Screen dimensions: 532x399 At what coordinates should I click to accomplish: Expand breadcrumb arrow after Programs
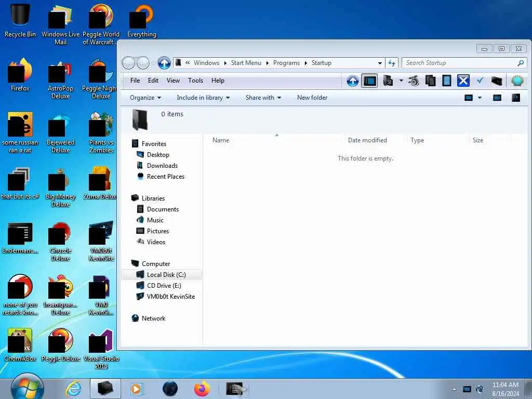[305, 63]
